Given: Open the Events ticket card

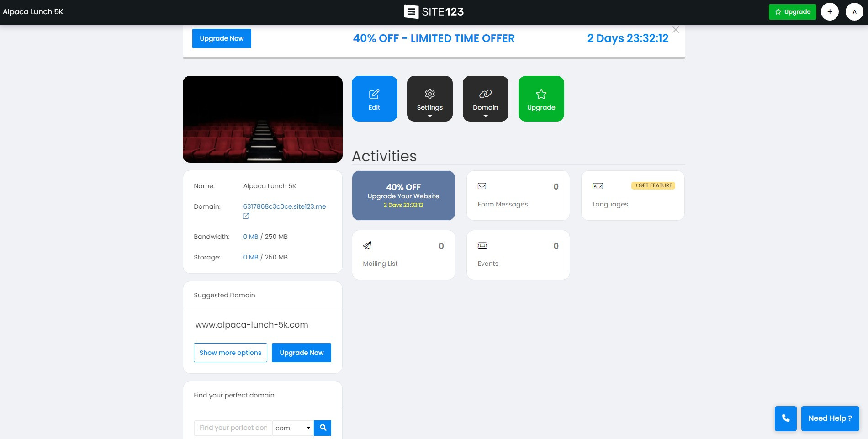Looking at the screenshot, I should point(518,255).
